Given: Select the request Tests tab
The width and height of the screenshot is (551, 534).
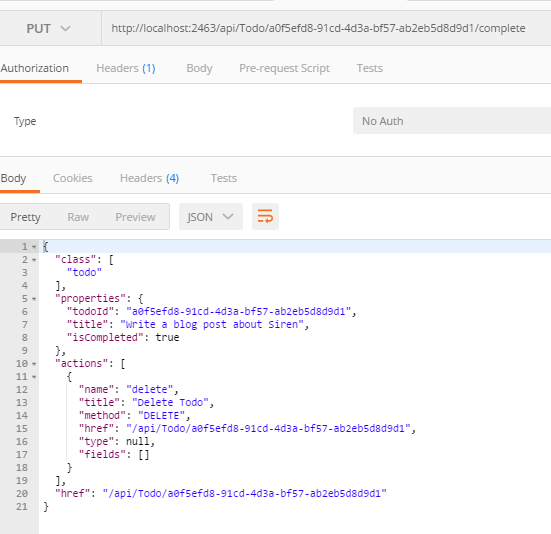Looking at the screenshot, I should (x=370, y=68).
